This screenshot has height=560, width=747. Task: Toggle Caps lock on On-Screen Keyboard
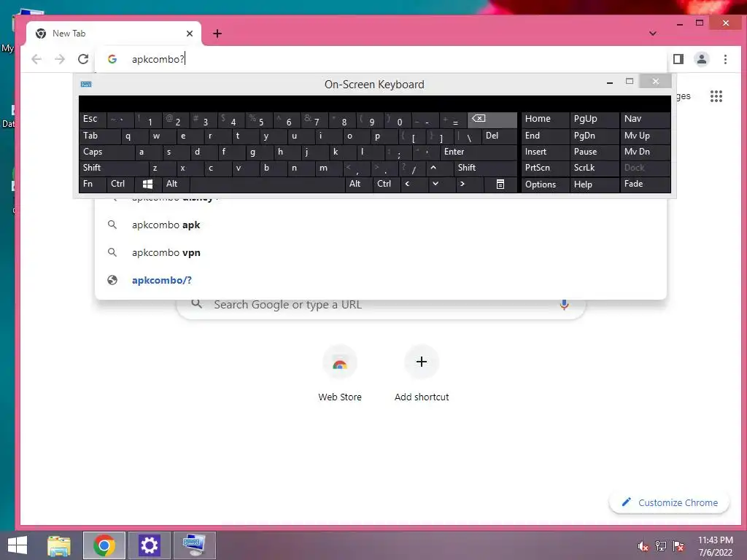(x=107, y=152)
